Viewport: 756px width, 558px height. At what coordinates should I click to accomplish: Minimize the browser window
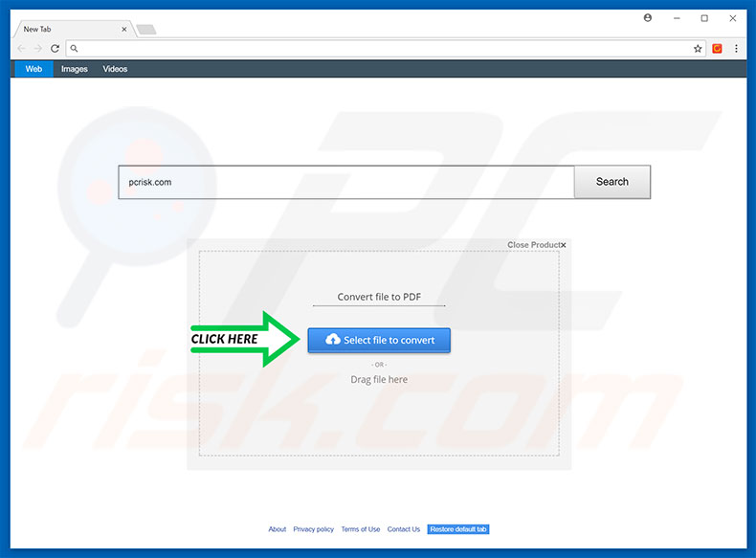tap(677, 18)
